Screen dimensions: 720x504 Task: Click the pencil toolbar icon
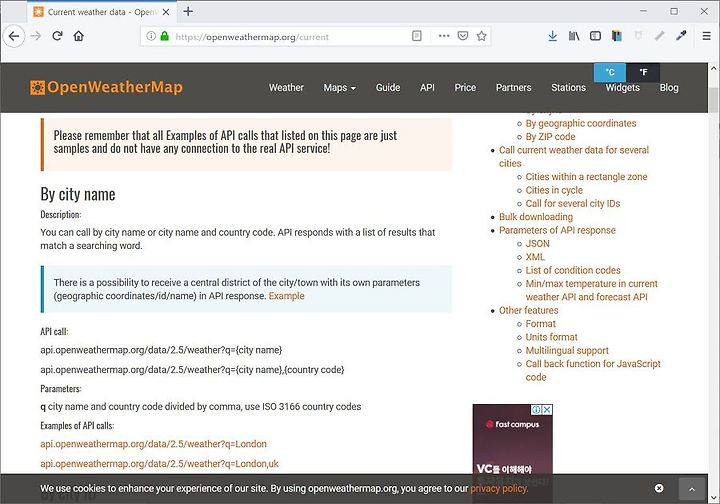pyautogui.click(x=659, y=36)
